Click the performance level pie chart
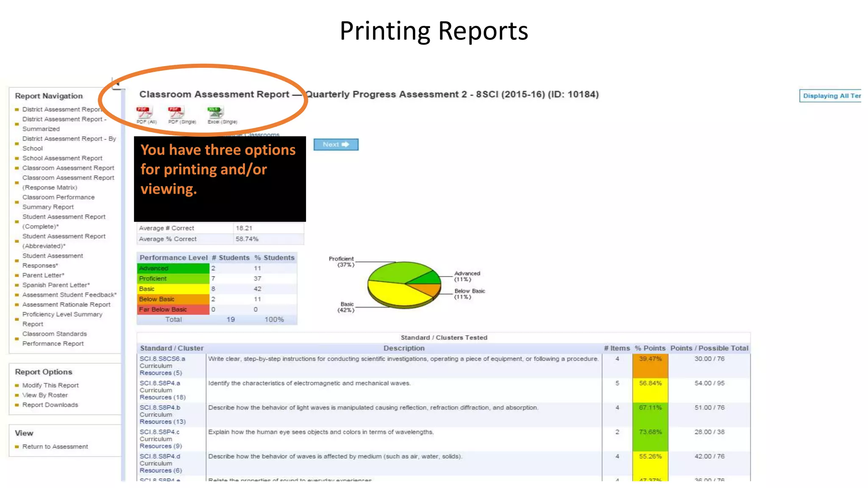 click(x=404, y=285)
